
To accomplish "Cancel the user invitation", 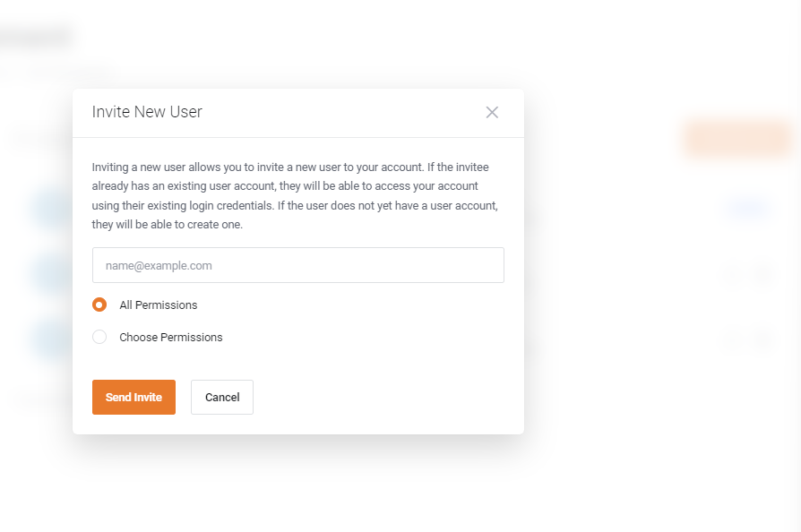I will pyautogui.click(x=221, y=397).
